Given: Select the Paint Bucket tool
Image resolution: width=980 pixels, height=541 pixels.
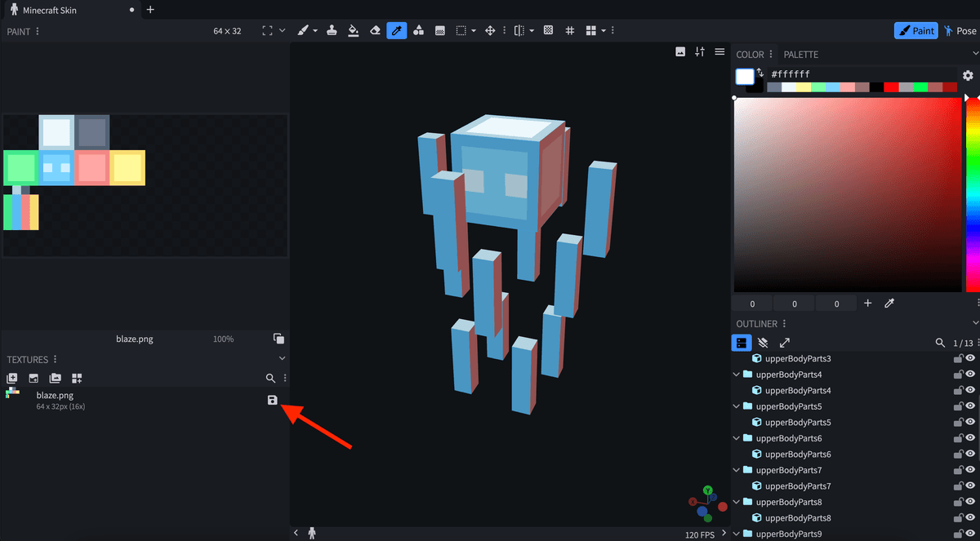Looking at the screenshot, I should tap(352, 30).
